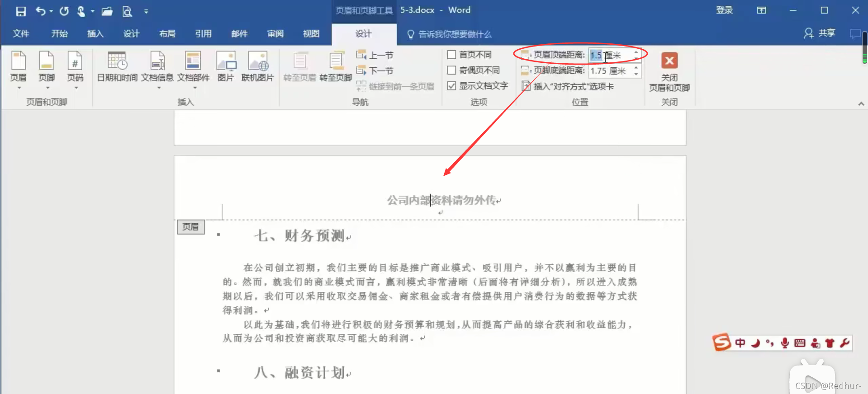Toggle Sogou half-moon width mode icon
The width and height of the screenshot is (868, 394).
point(755,343)
